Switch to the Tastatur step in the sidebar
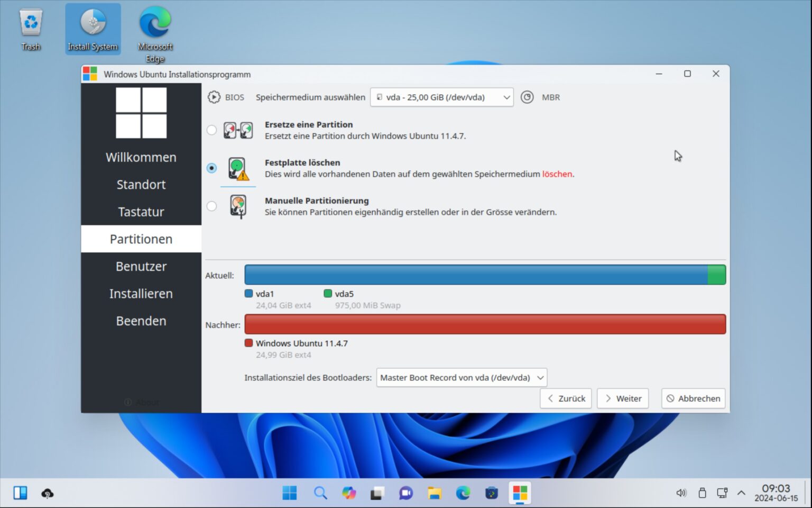Image resolution: width=812 pixels, height=508 pixels. pyautogui.click(x=141, y=211)
